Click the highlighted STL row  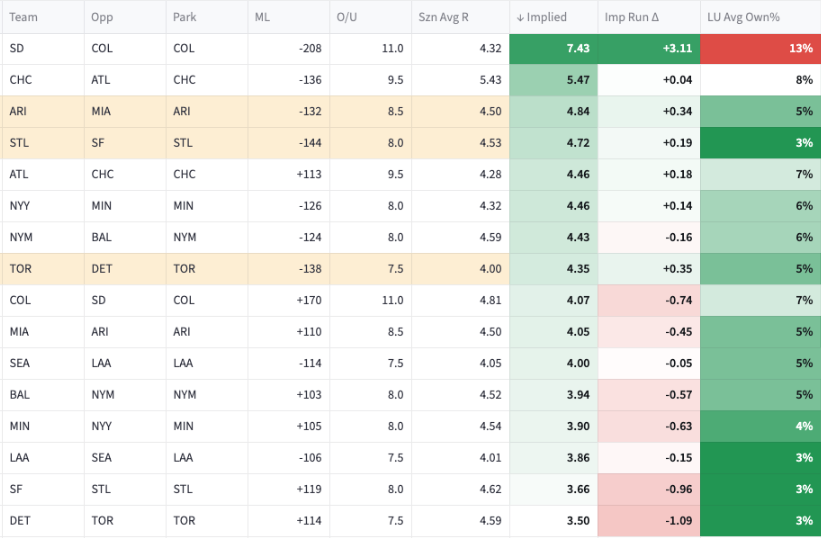[410, 143]
